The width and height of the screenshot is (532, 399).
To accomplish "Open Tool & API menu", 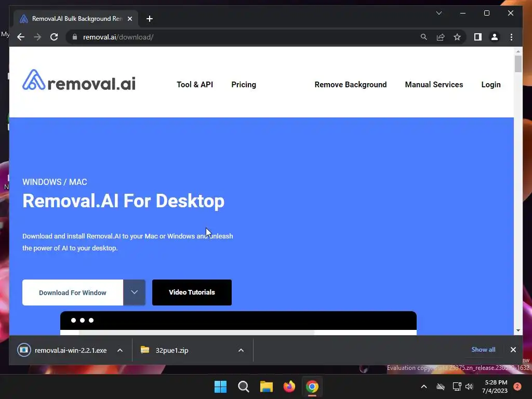I will click(x=195, y=85).
